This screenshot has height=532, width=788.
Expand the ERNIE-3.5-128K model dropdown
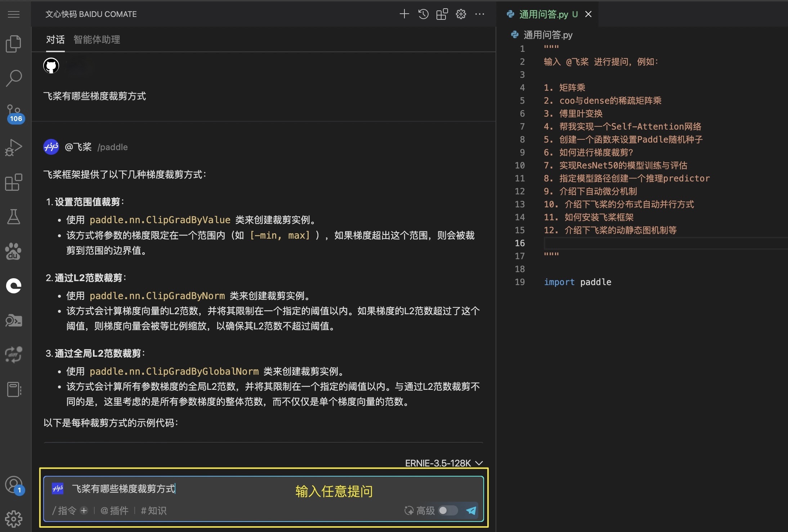444,463
